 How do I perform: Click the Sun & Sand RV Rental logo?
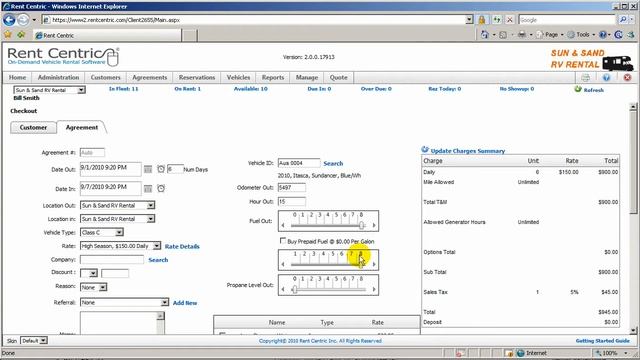click(591, 60)
